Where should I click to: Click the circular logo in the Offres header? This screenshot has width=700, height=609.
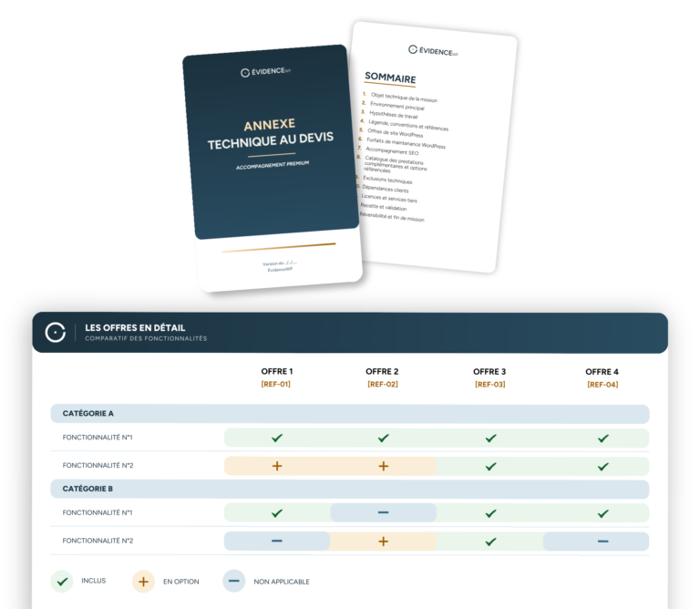(56, 333)
